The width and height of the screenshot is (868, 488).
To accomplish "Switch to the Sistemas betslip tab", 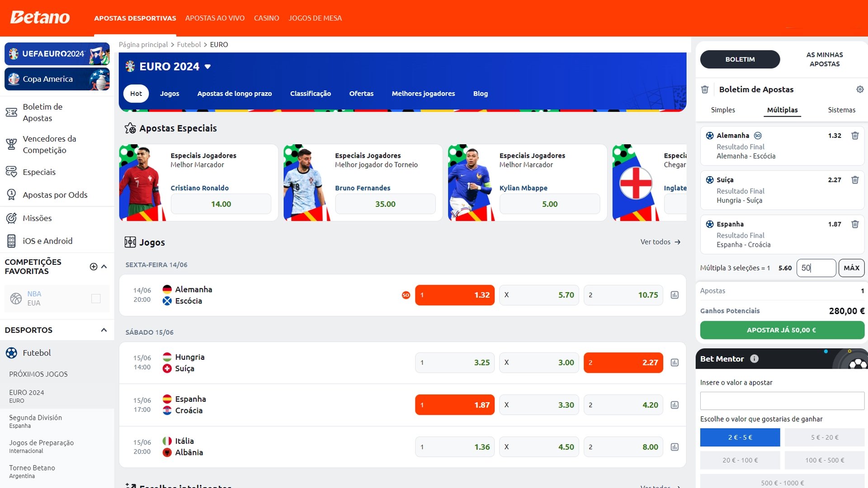I will tap(841, 110).
